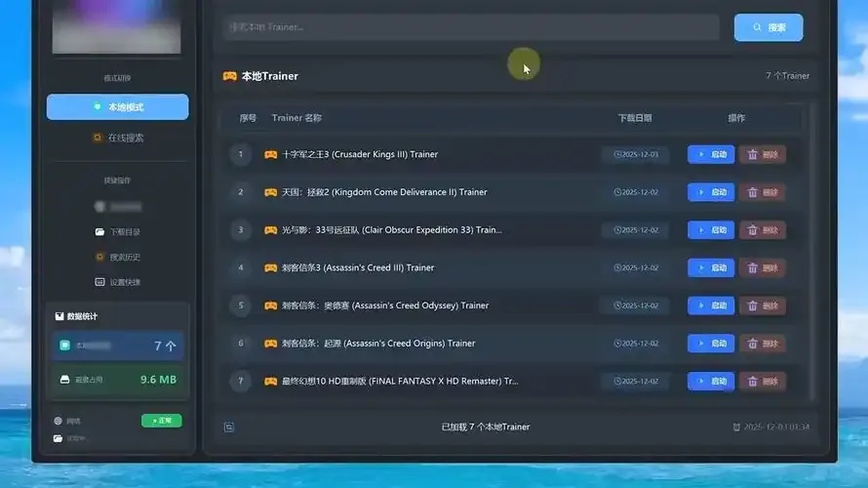Click gamepad icon of Assassin's Creed Odyssey row
This screenshot has width=868, height=488.
pos(271,305)
